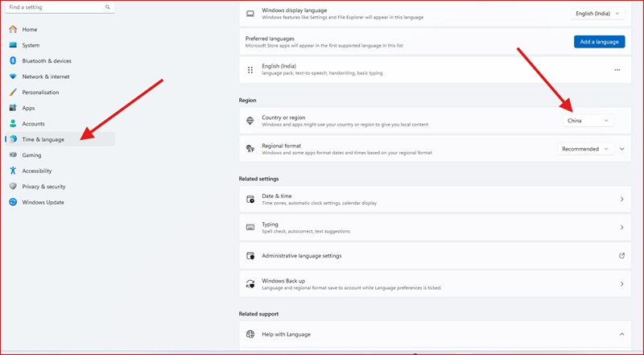Open Date & time via its chevron
The width and height of the screenshot is (644, 355).
pyautogui.click(x=621, y=200)
